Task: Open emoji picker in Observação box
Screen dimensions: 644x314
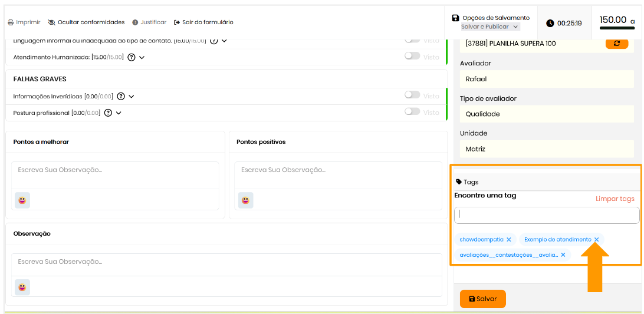Action: [22, 287]
